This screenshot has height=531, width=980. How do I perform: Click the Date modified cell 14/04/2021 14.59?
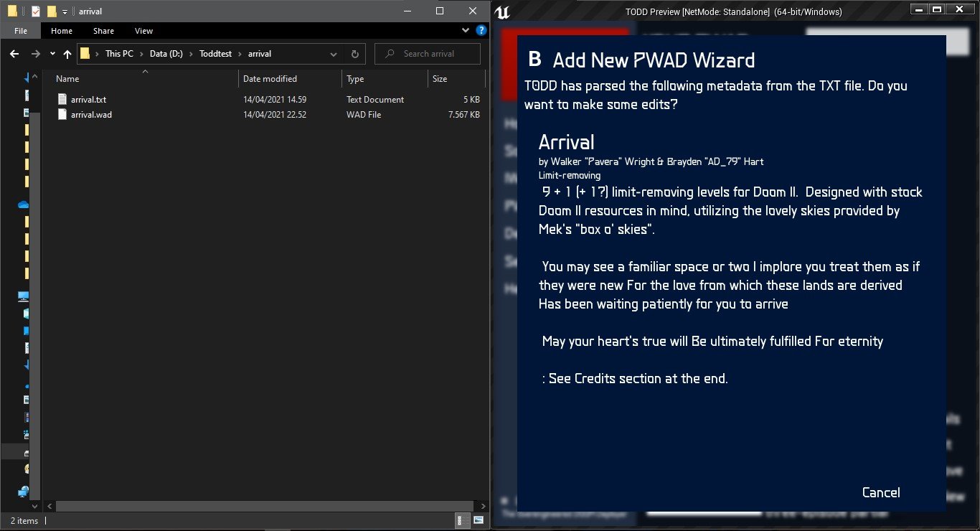click(x=275, y=100)
